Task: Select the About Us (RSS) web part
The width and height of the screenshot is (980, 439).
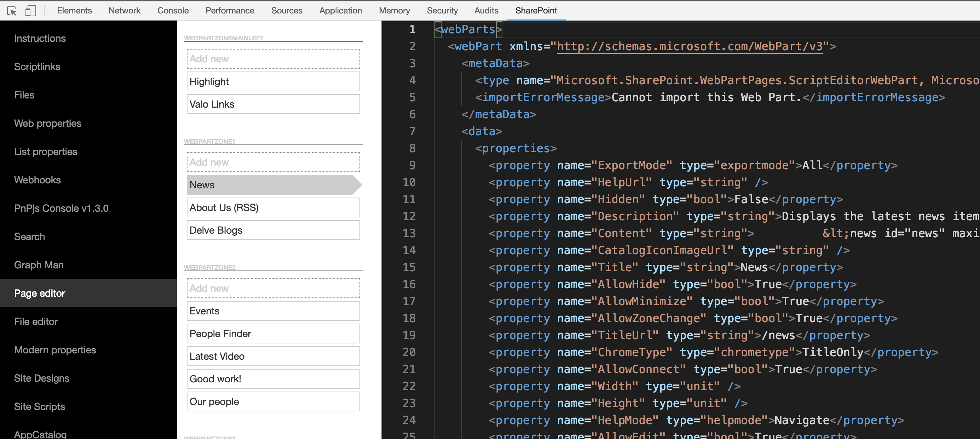Action: tap(273, 207)
